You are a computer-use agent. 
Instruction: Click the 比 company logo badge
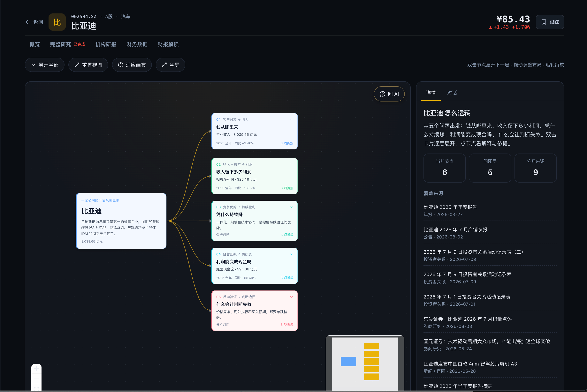coord(57,22)
